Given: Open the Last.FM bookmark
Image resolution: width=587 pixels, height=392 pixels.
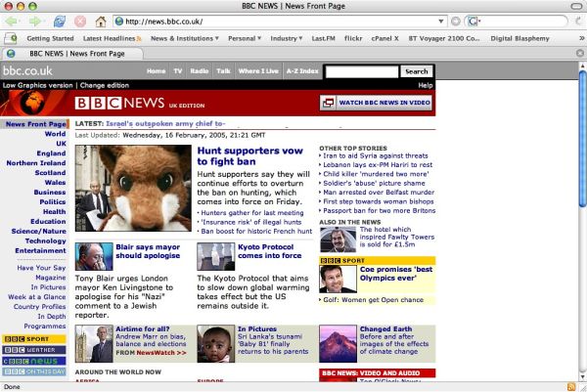Looking at the screenshot, I should point(324,38).
